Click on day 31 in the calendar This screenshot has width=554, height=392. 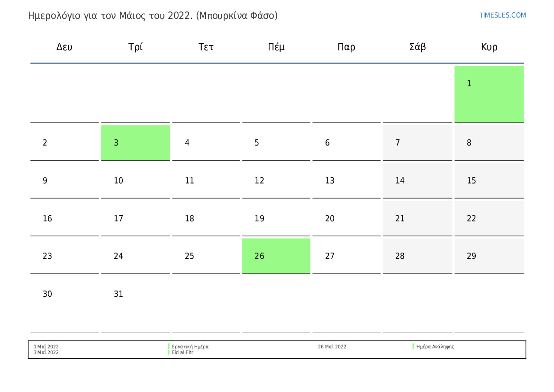point(135,294)
